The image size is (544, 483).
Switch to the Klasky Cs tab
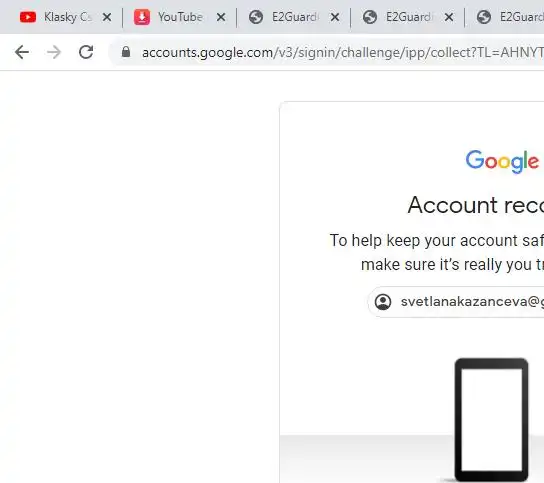[x=66, y=17]
